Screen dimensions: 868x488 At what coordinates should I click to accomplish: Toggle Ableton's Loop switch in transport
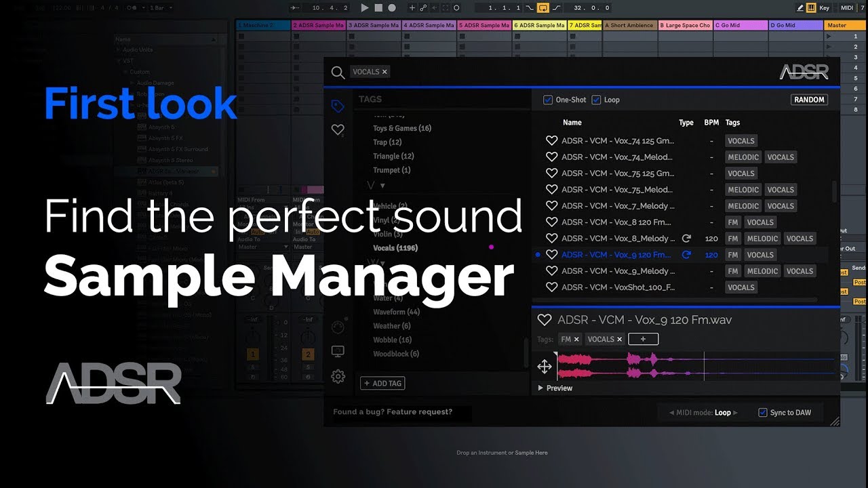pyautogui.click(x=542, y=8)
